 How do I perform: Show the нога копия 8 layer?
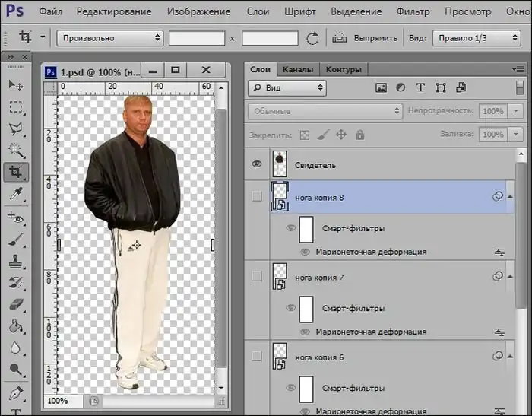pyautogui.click(x=257, y=196)
